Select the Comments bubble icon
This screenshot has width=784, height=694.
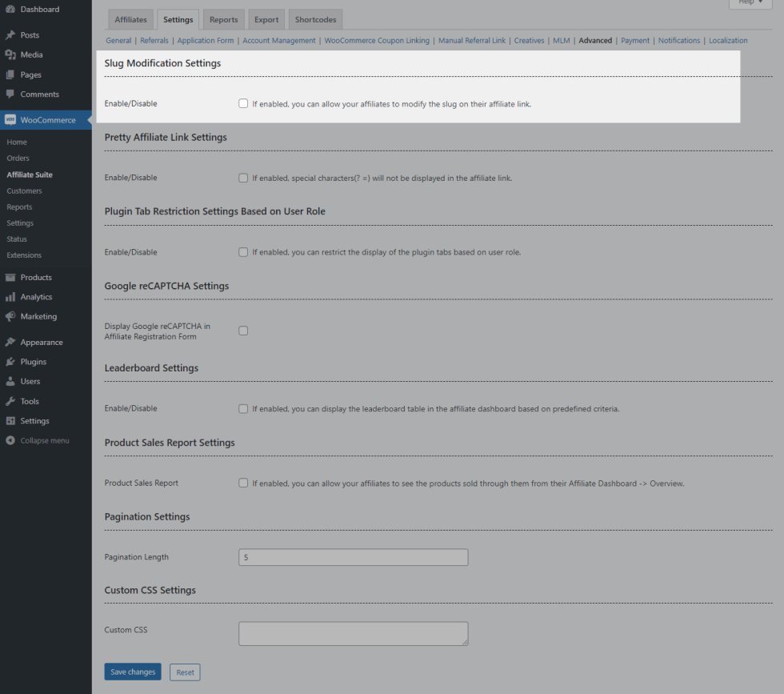click(10, 94)
